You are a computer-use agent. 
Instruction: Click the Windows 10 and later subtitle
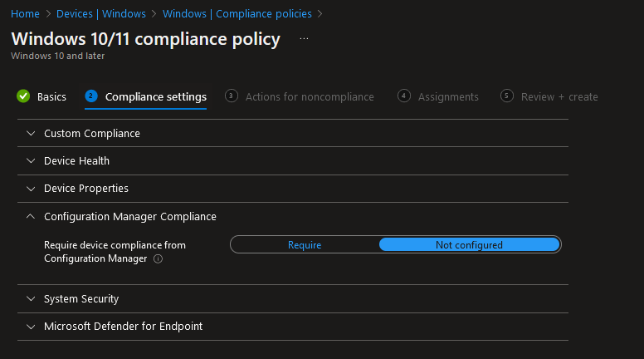[58, 56]
